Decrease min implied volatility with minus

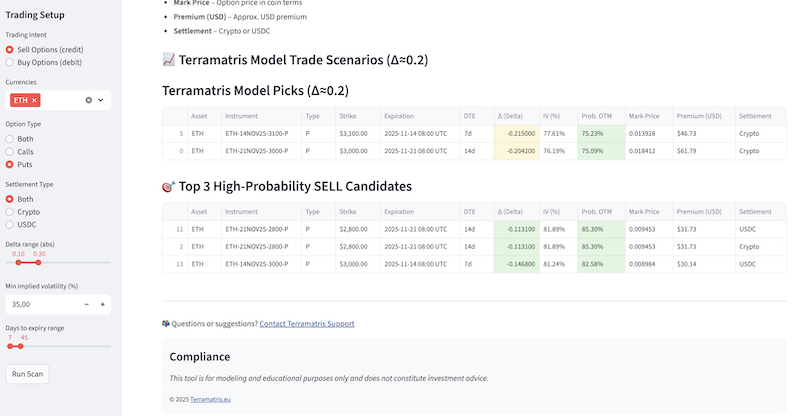point(87,304)
